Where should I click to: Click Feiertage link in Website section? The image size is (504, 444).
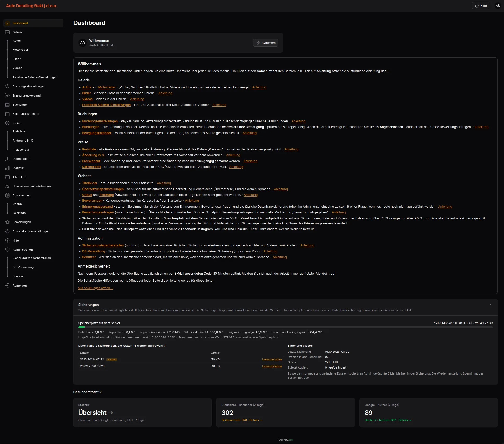point(107,195)
